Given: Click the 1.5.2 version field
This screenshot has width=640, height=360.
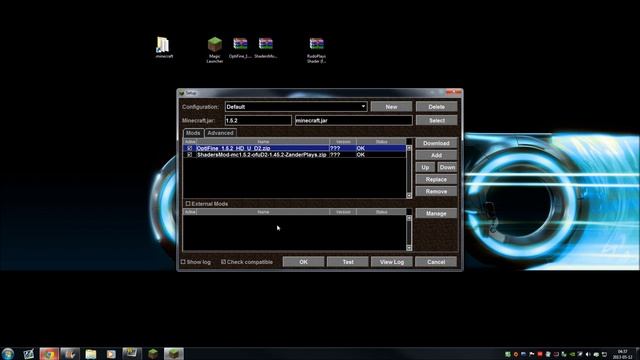Looking at the screenshot, I should tap(258, 120).
